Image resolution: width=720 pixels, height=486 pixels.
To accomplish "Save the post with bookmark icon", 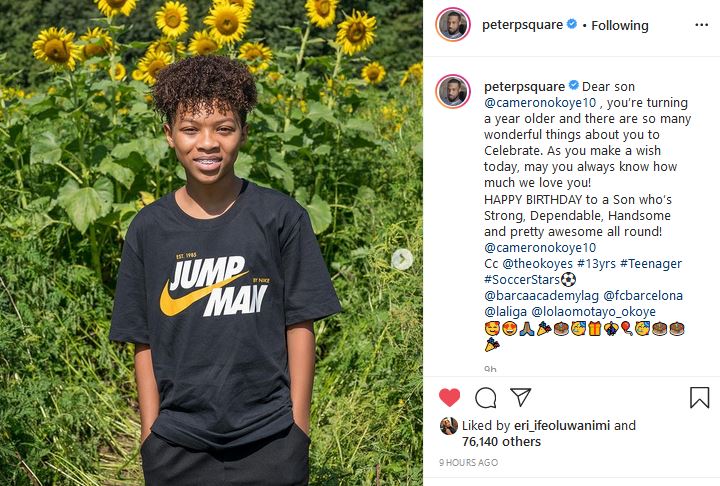I will [699, 397].
